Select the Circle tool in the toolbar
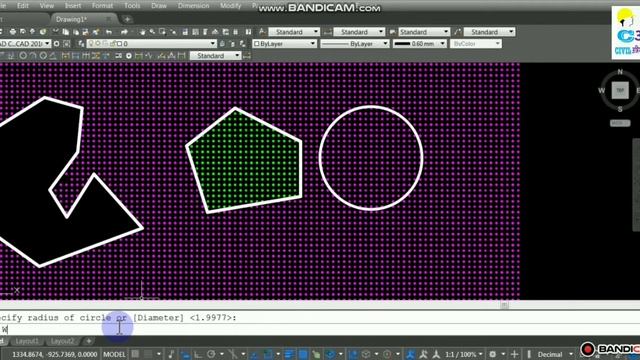 click(23, 56)
